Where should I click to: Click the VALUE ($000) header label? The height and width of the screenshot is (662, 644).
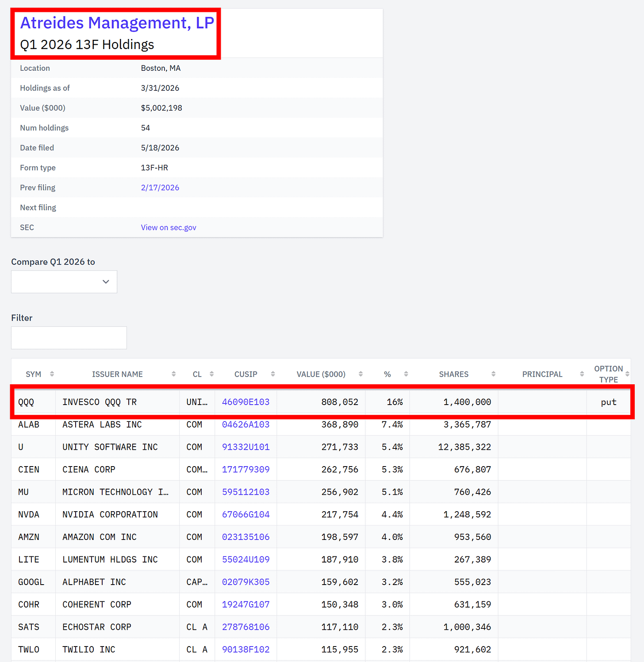pos(321,374)
